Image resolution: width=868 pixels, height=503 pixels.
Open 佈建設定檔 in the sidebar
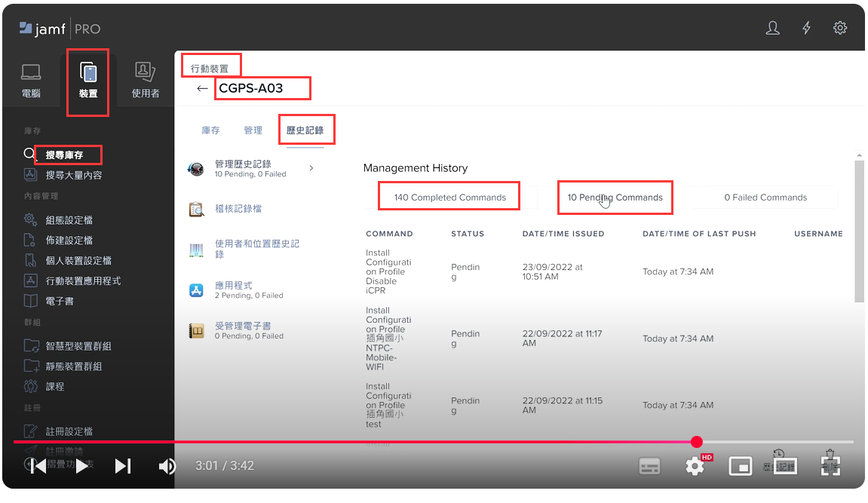pos(69,241)
